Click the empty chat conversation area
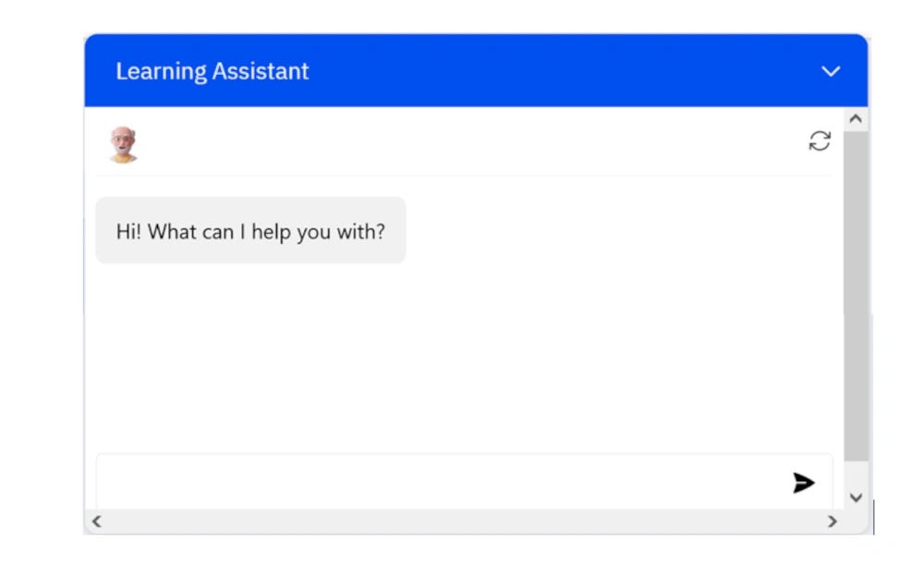Viewport: 924px width, 572px height. (462, 360)
